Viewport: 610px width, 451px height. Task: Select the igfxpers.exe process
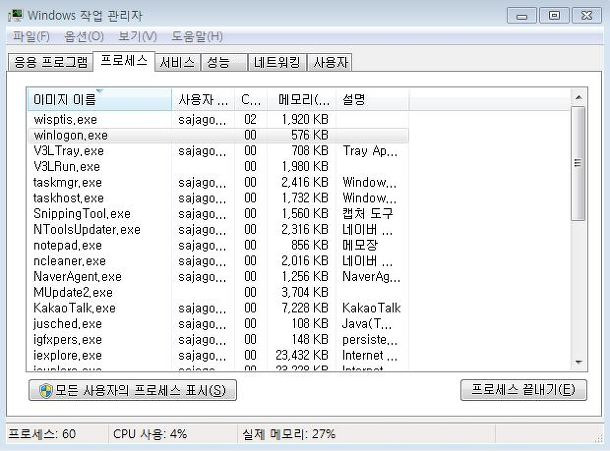coord(218,339)
